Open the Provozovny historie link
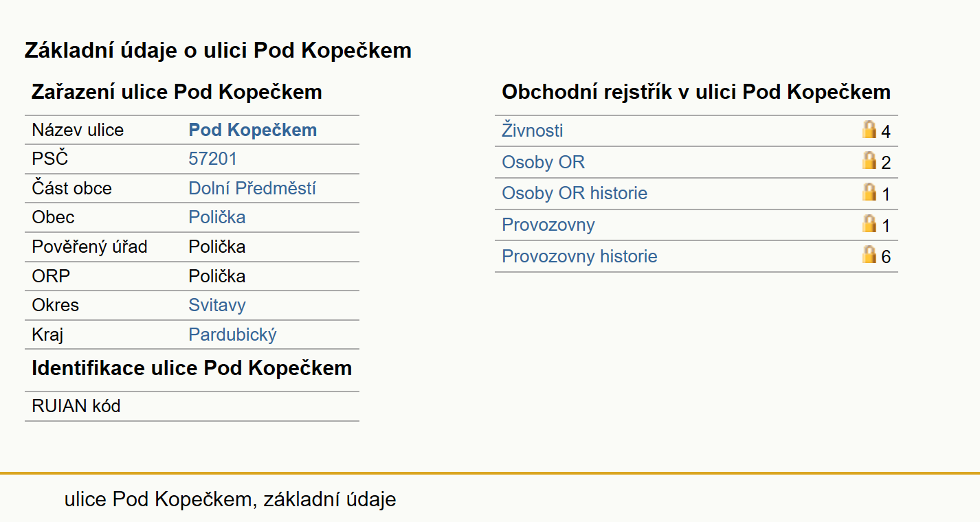Viewport: 980px width, 522px height. [x=579, y=257]
